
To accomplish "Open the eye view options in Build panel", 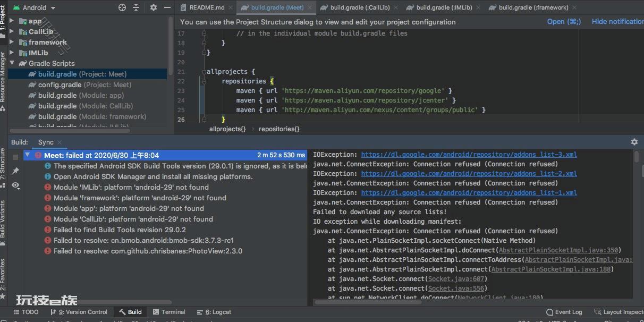I will (15, 185).
